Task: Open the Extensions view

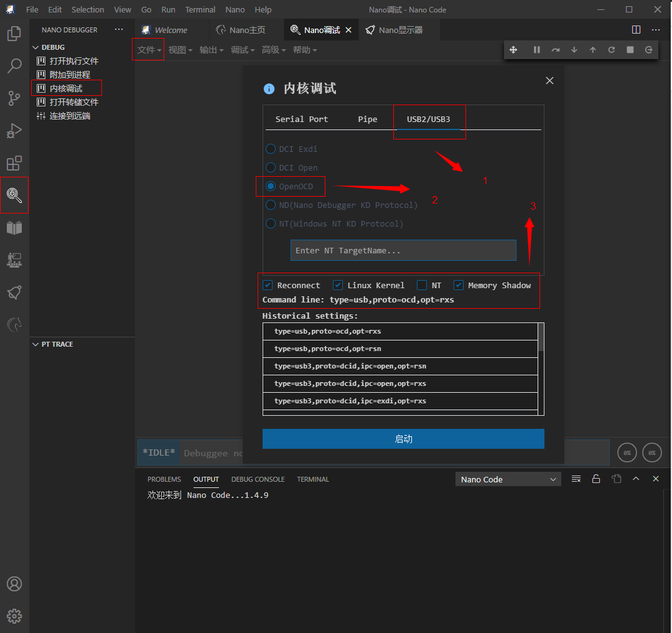Action: pyautogui.click(x=14, y=163)
